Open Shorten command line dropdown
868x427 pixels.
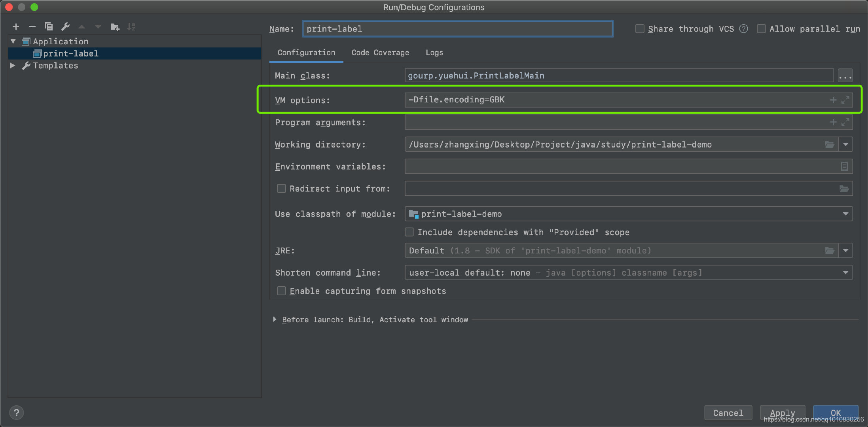pyautogui.click(x=845, y=272)
